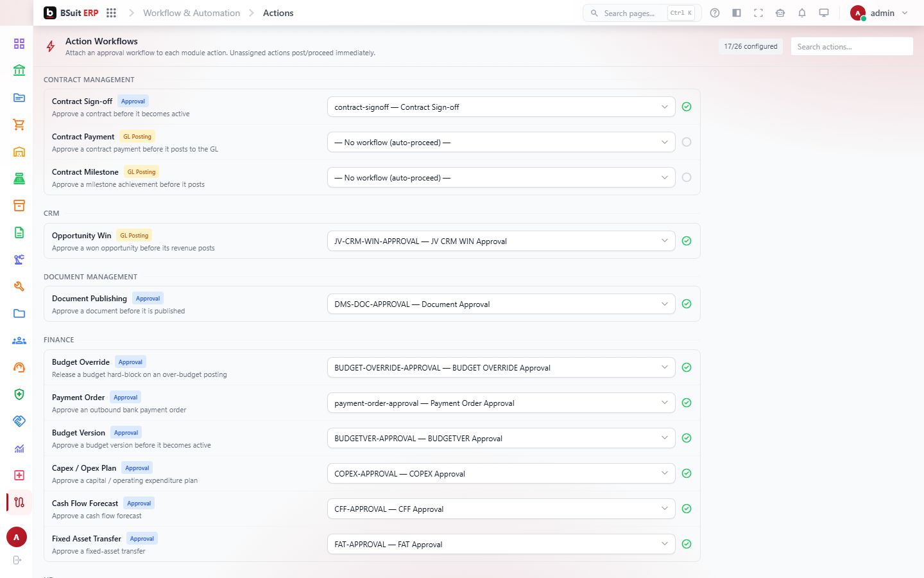The image size is (924, 578).
Task: Open the robot arm manufacturing sidebar icon
Action: 19,259
